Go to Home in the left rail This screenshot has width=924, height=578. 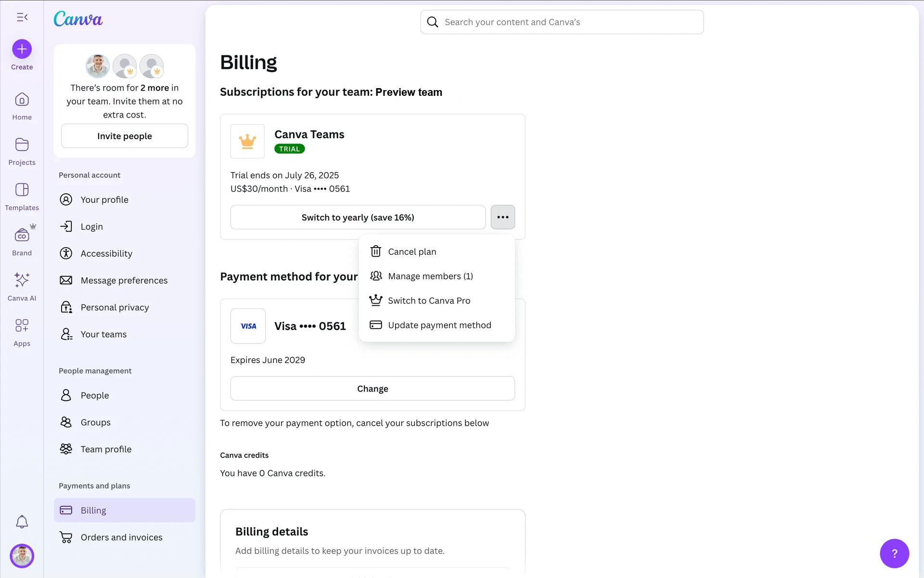[x=22, y=106]
